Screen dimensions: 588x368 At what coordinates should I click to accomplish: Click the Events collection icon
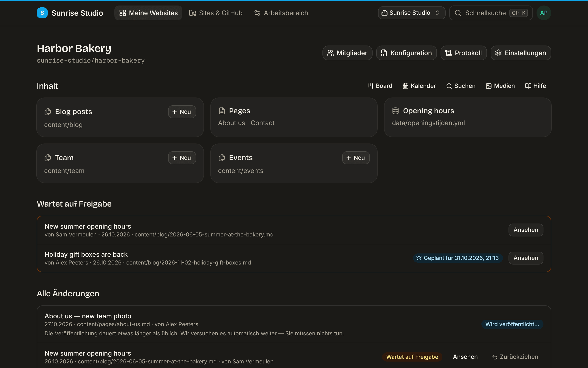pyautogui.click(x=222, y=158)
